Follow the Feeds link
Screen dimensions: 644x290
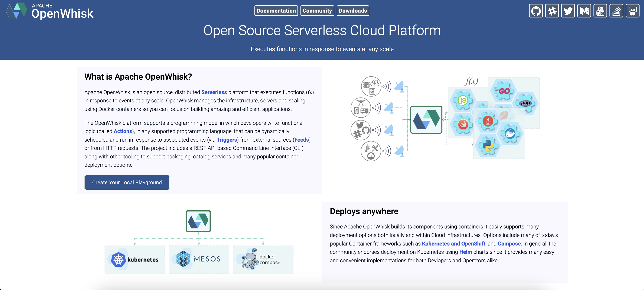(x=302, y=140)
